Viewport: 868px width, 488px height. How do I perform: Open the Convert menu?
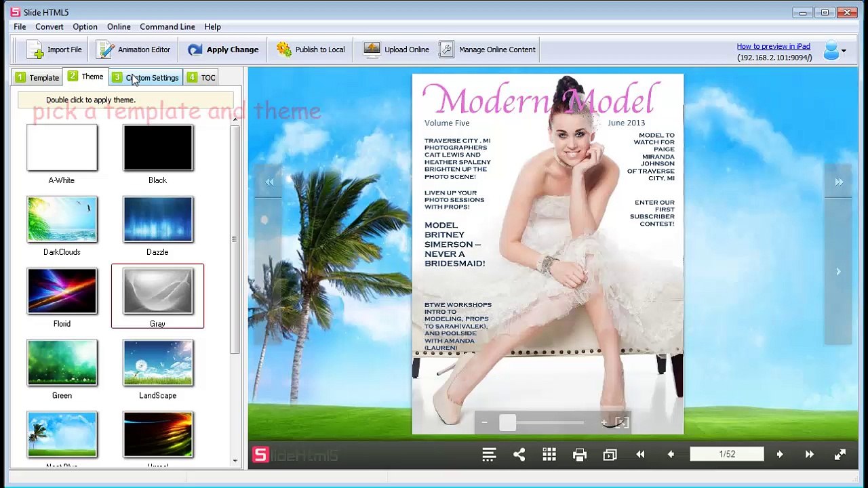pos(50,26)
